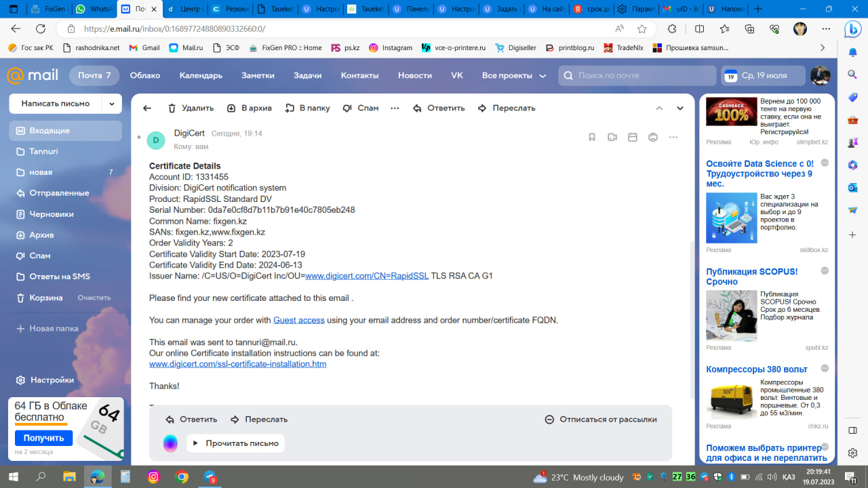This screenshot has width=868, height=488.
Task: Open the VK tab
Action: (x=457, y=76)
